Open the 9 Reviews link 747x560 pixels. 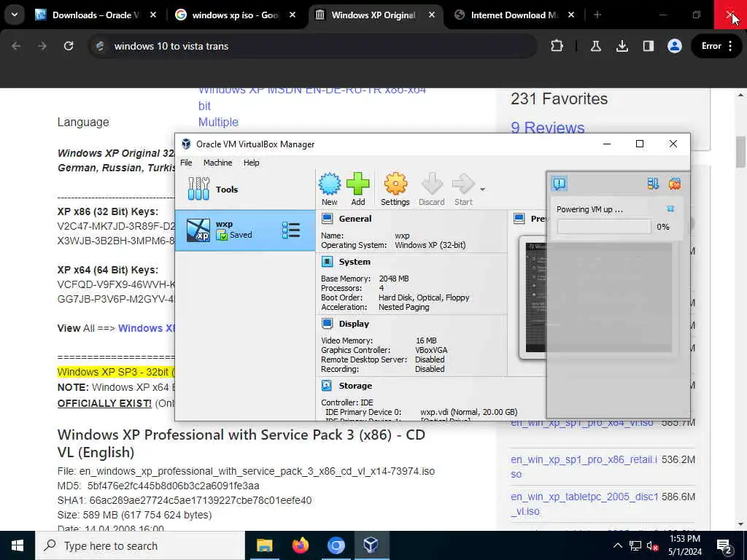point(547,128)
